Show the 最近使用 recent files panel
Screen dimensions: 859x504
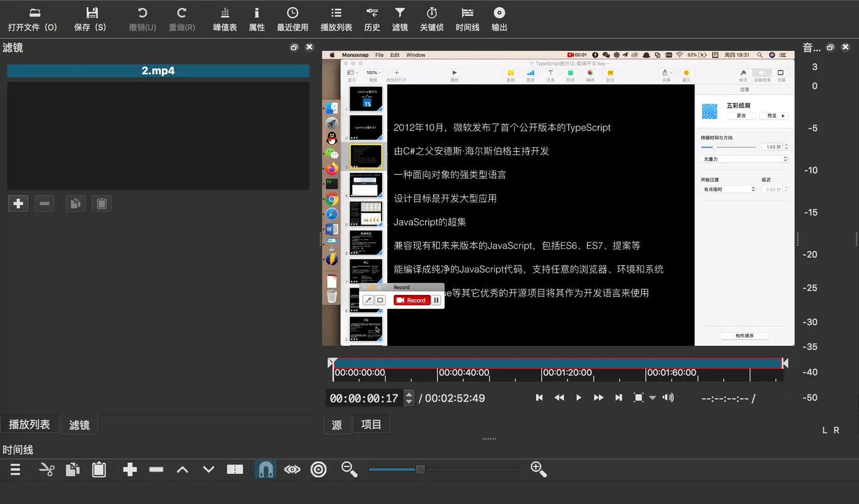click(x=293, y=20)
